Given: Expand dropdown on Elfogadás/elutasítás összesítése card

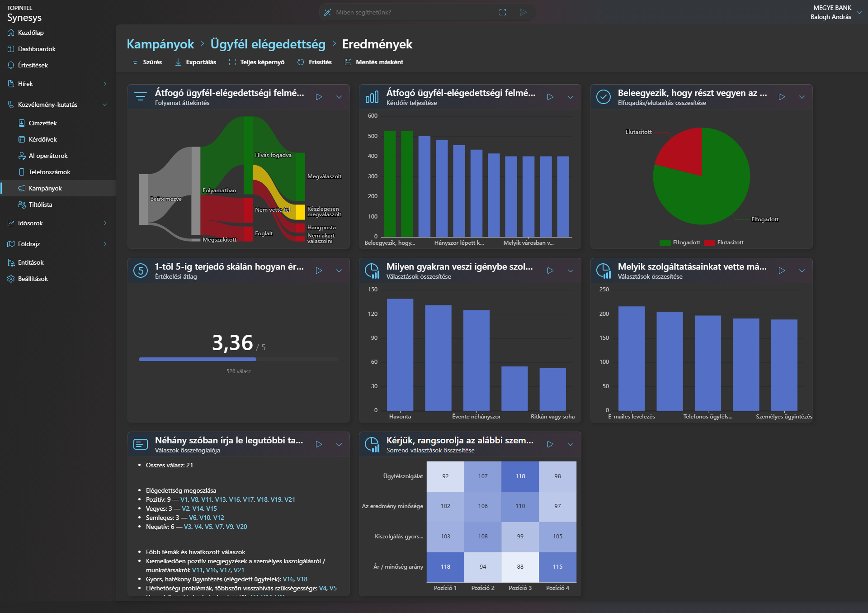Looking at the screenshot, I should (802, 97).
